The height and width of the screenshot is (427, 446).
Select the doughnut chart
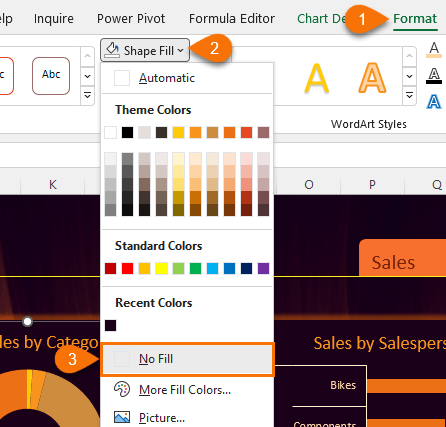[50, 397]
